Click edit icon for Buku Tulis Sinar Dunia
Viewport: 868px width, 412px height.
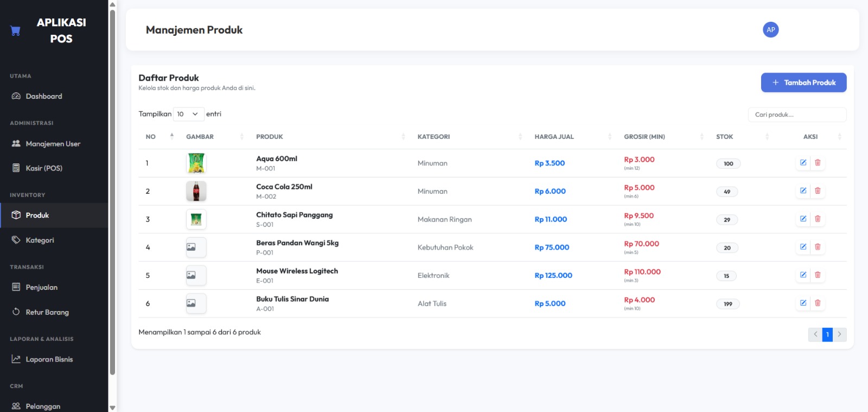coord(803,303)
